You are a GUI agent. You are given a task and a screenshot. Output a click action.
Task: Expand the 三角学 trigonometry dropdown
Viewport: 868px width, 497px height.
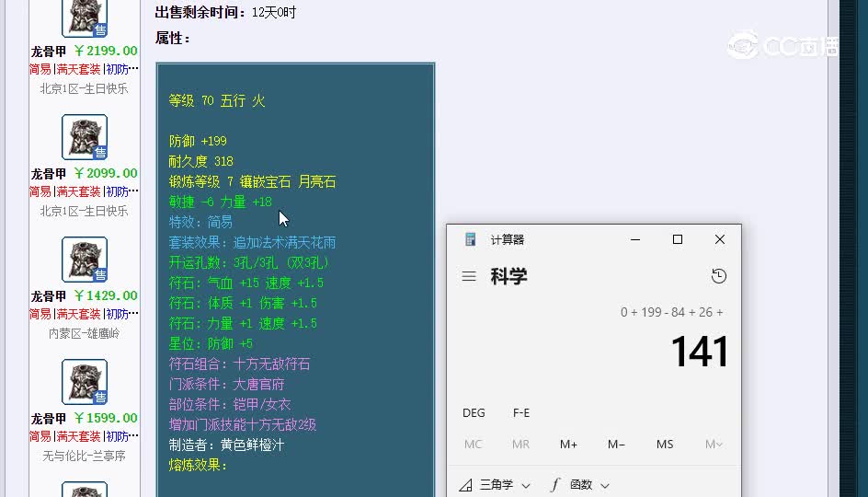click(x=495, y=485)
